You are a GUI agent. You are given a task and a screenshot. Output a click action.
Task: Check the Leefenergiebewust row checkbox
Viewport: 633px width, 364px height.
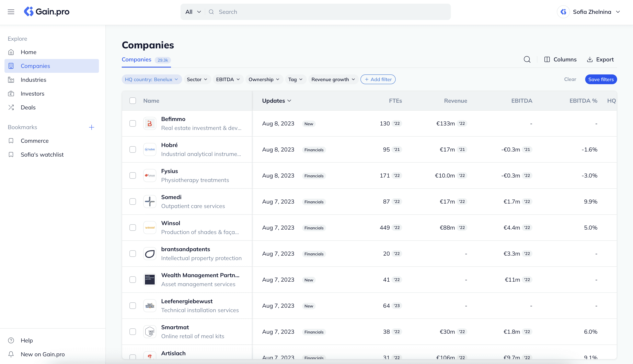coord(133,305)
